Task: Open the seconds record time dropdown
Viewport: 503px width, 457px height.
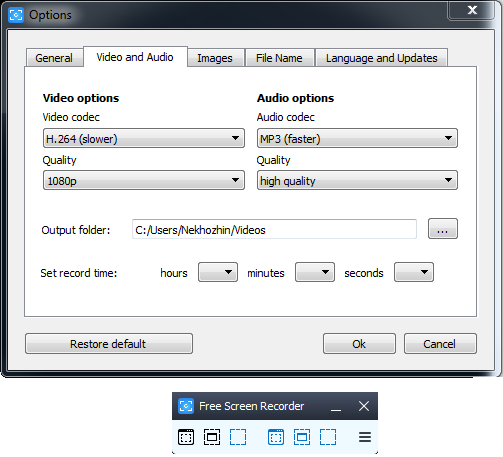Action: (414, 272)
